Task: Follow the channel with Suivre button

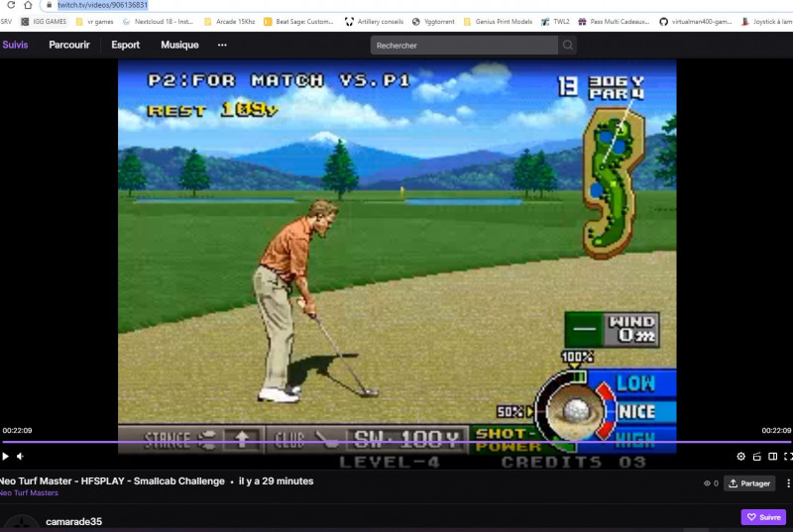Action: point(763,517)
